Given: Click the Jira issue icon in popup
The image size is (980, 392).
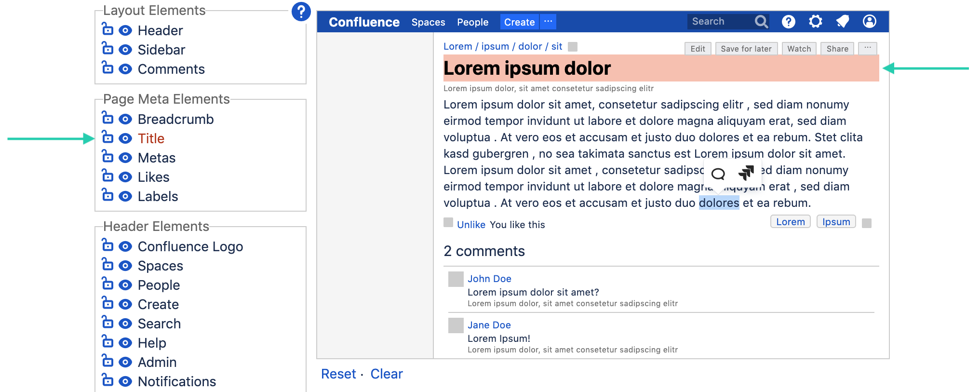Looking at the screenshot, I should point(746,173).
